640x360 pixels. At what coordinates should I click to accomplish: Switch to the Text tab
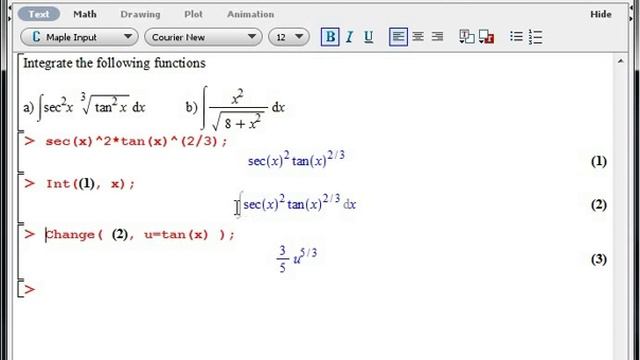[x=39, y=14]
